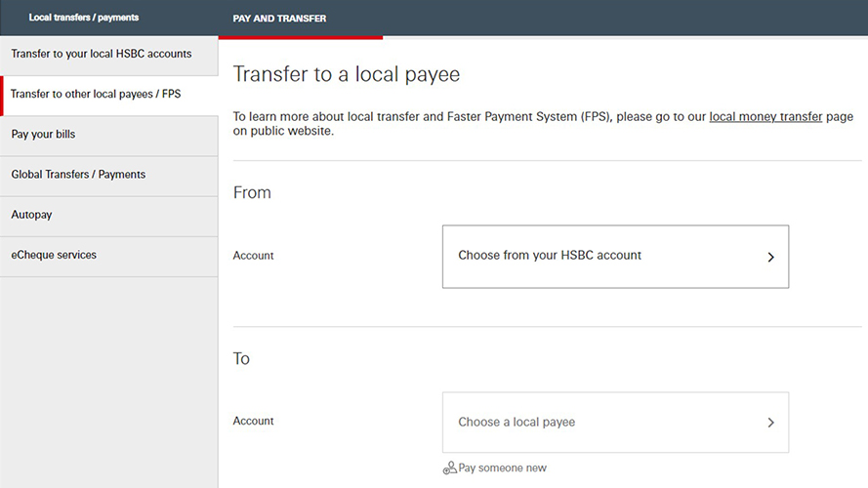Open Transfer to your local HSBC accounts

[x=102, y=54]
